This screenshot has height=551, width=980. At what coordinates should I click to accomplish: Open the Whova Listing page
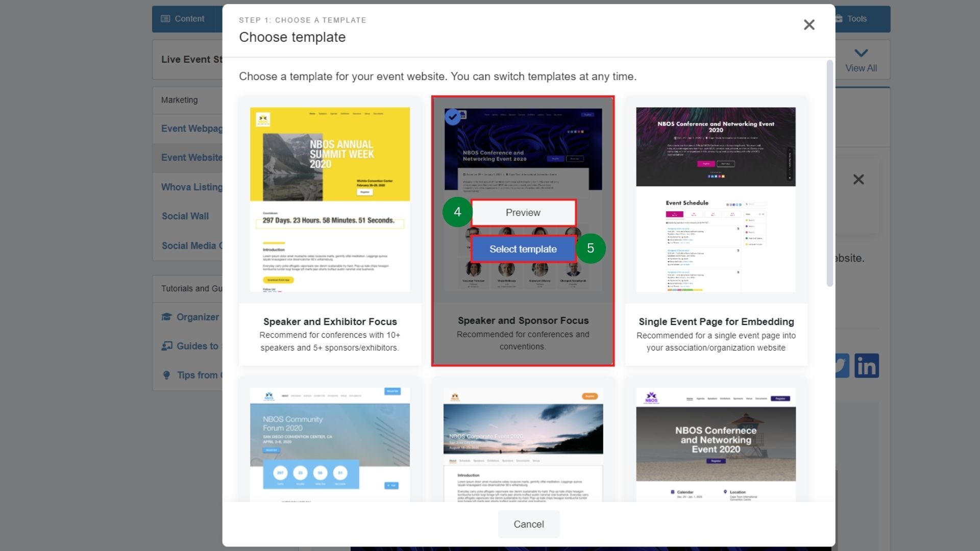click(192, 187)
